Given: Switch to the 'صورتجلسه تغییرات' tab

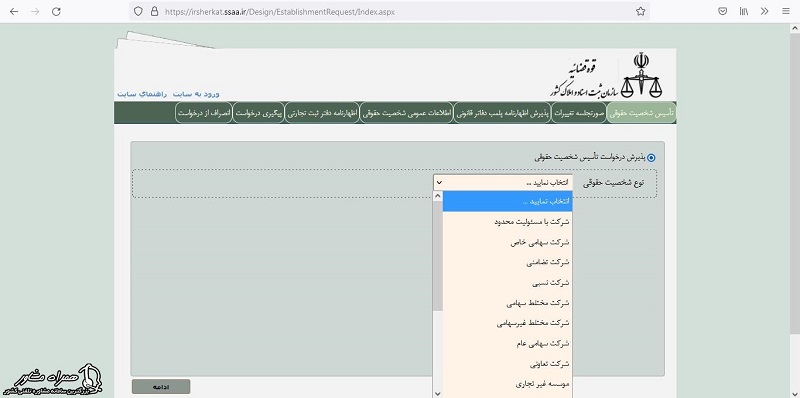Looking at the screenshot, I should [580, 113].
